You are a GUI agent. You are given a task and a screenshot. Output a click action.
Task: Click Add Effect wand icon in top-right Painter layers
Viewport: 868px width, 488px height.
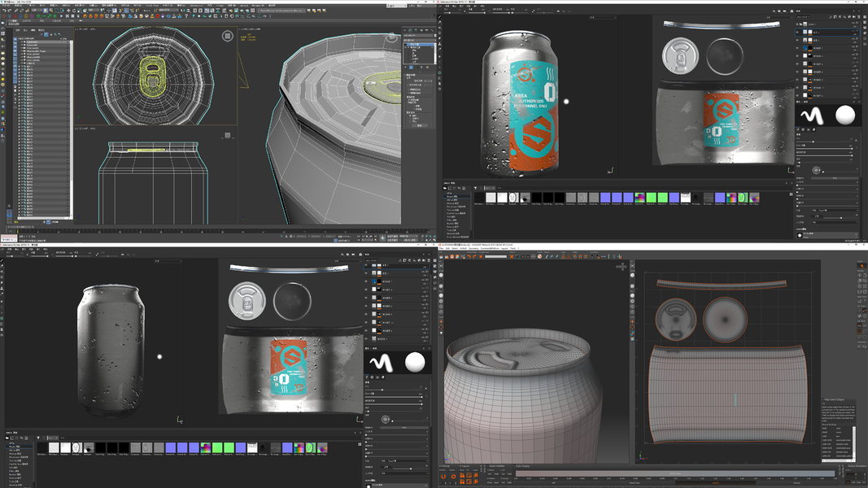click(x=831, y=16)
